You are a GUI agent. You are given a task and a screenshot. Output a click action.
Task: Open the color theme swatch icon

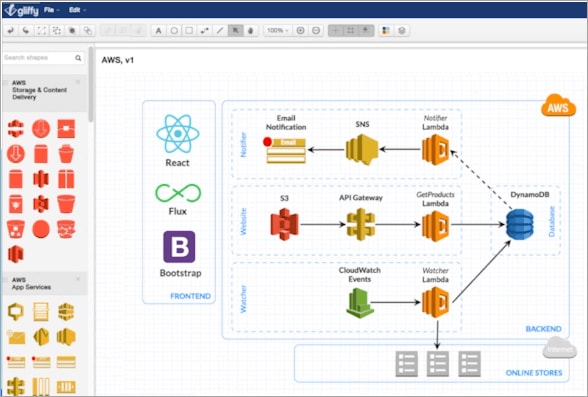[386, 31]
